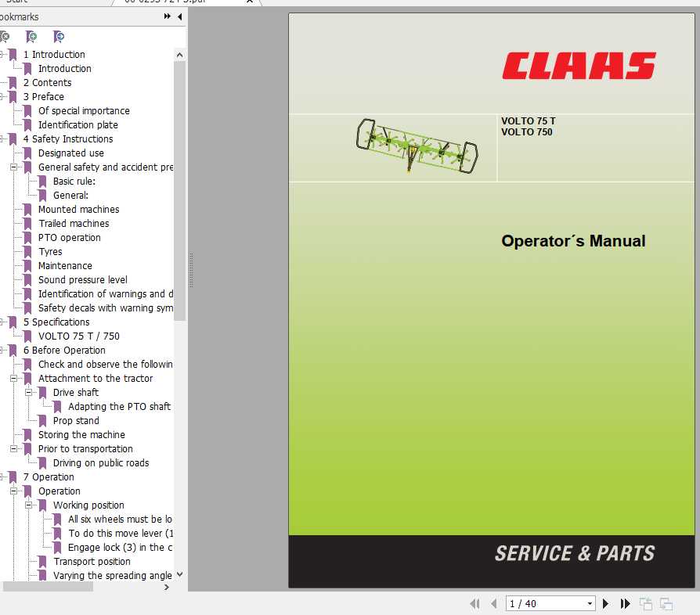Go to the first page
The height and width of the screenshot is (615, 700).
tap(475, 603)
